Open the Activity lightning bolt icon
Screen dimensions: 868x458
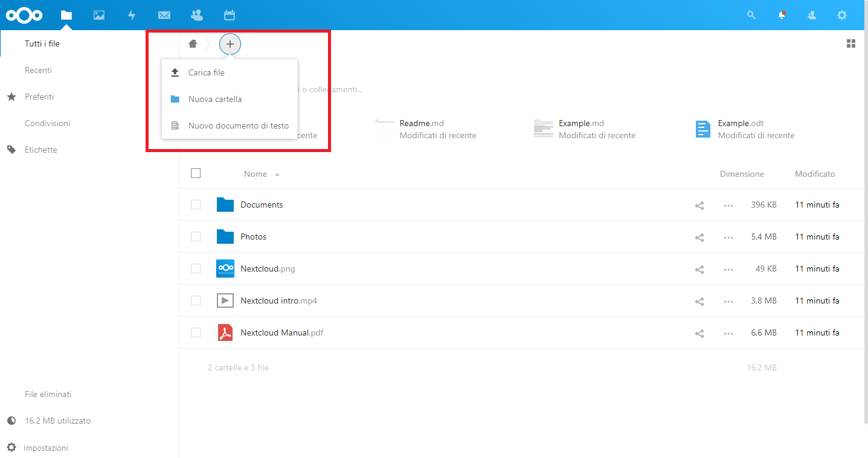coord(132,15)
